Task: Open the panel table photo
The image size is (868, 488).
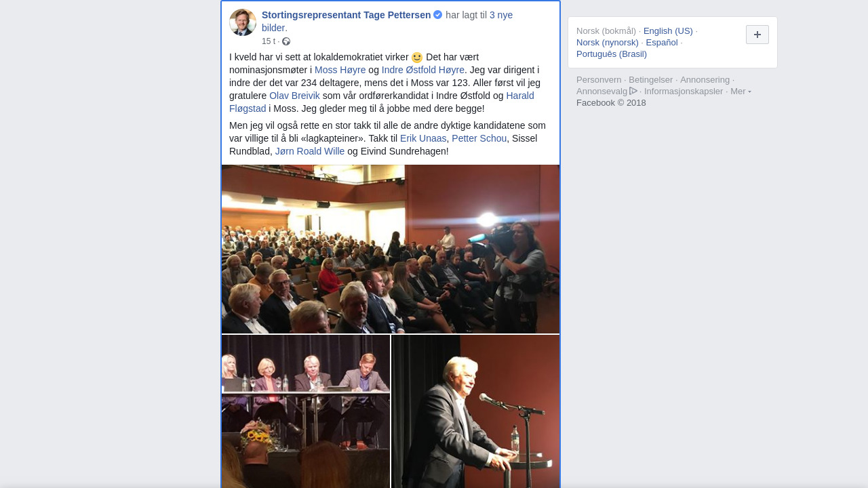Action: click(x=306, y=411)
